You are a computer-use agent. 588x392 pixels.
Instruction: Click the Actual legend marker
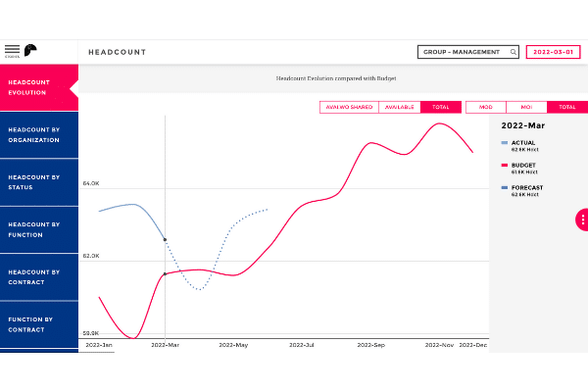(504, 143)
